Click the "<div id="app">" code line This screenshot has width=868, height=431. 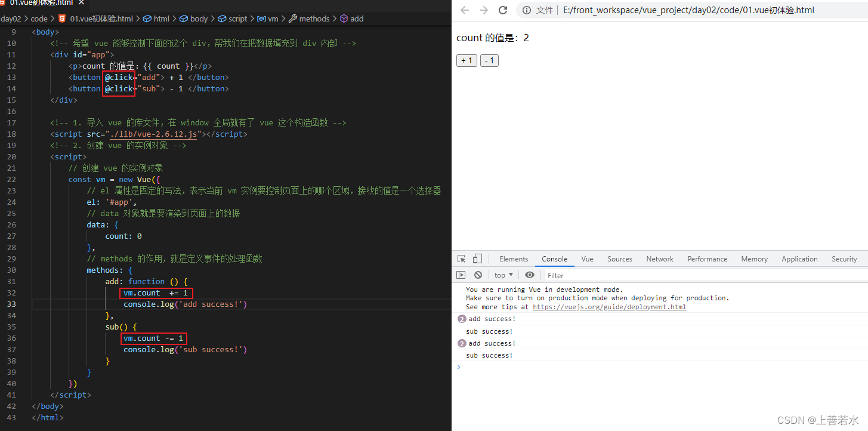[82, 54]
